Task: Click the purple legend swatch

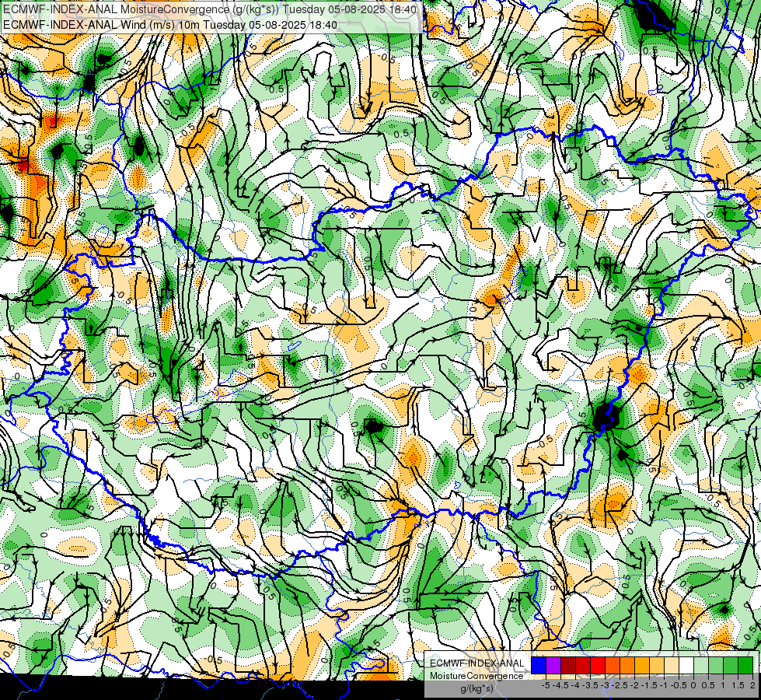Action: tap(553, 666)
